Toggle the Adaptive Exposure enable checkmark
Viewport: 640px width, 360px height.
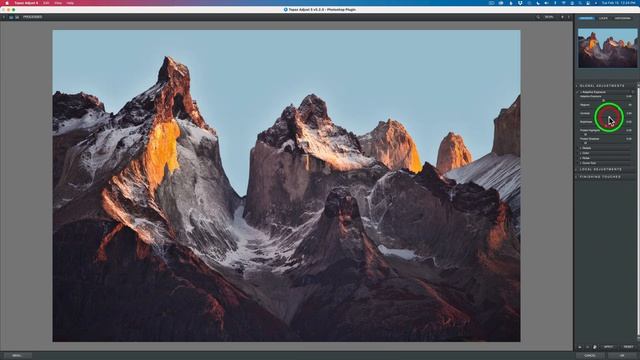[x=577, y=92]
